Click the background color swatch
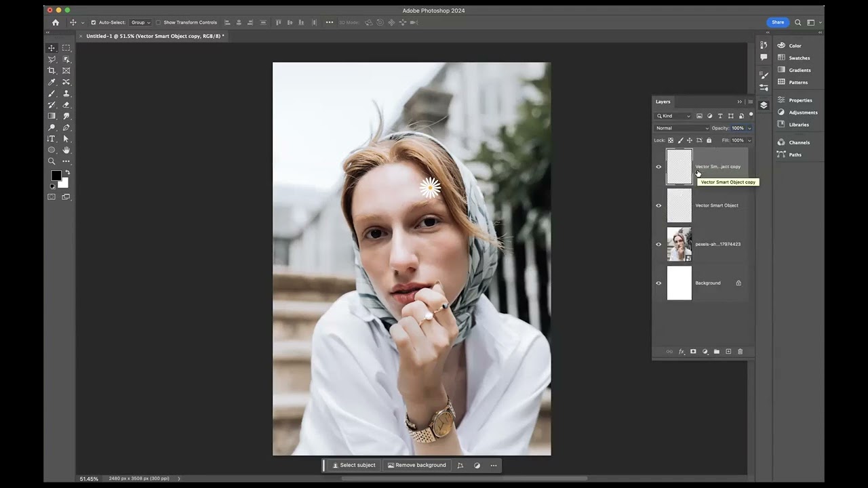This screenshot has height=488, width=868. pos(64,183)
